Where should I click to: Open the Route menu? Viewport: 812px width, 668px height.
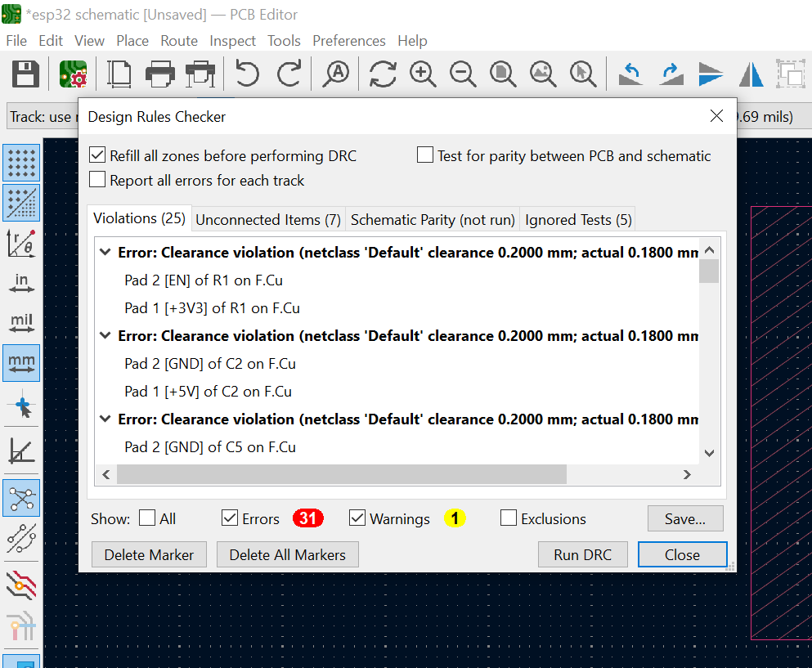tap(179, 40)
